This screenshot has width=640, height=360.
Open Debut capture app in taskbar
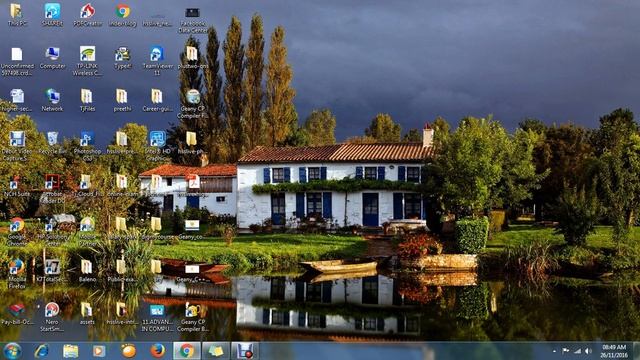(x=245, y=351)
